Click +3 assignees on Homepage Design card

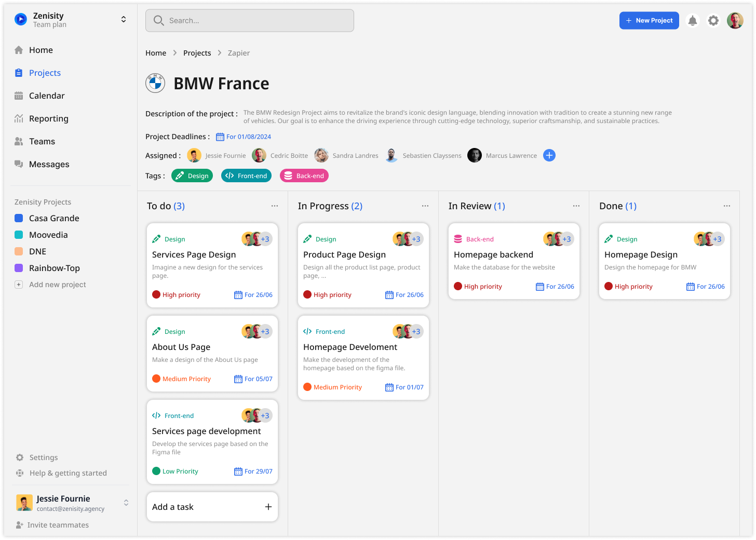[x=717, y=239]
